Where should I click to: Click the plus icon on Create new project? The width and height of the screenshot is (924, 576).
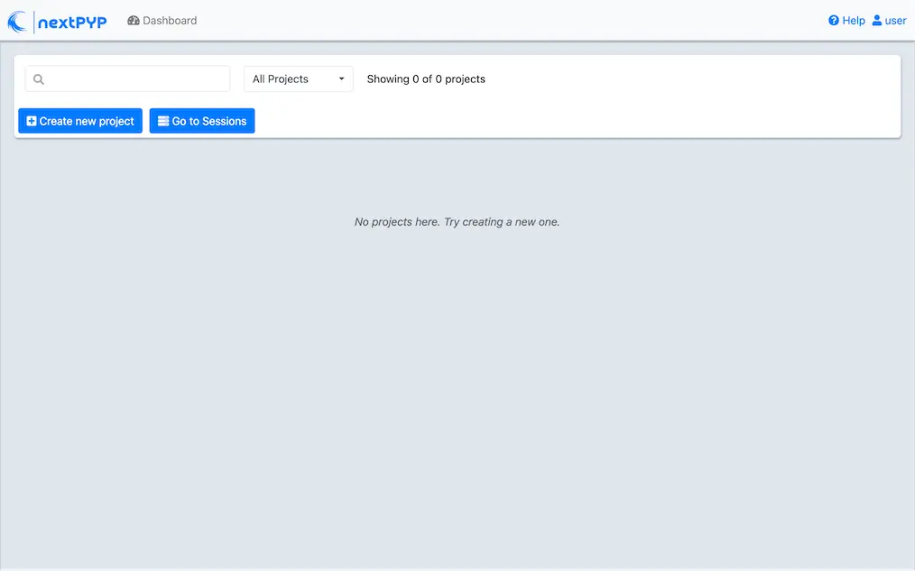pos(32,121)
